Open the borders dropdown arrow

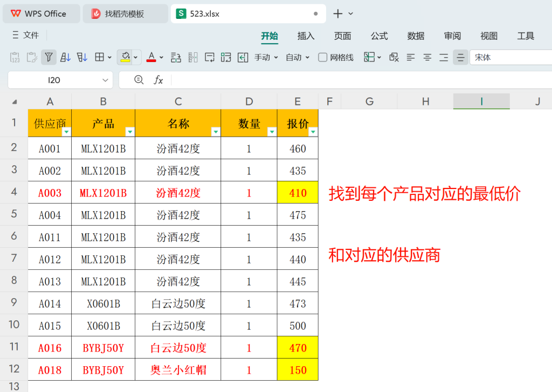110,57
